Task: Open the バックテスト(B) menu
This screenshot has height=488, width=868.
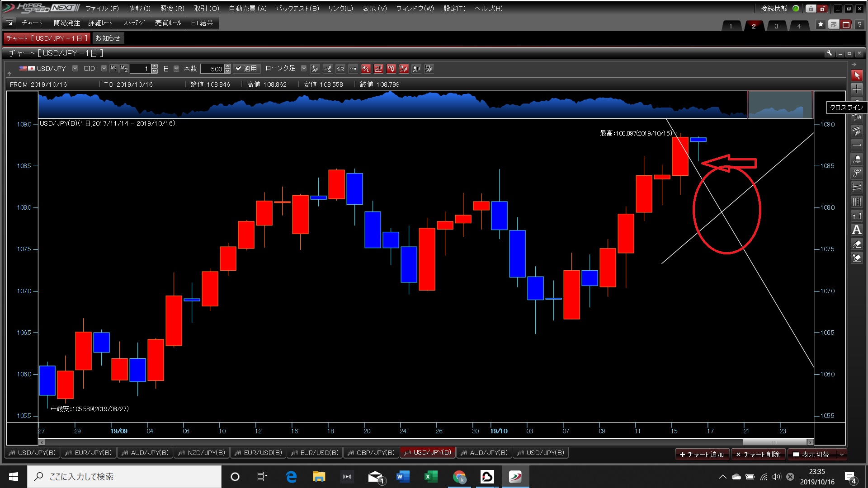Action: click(297, 8)
